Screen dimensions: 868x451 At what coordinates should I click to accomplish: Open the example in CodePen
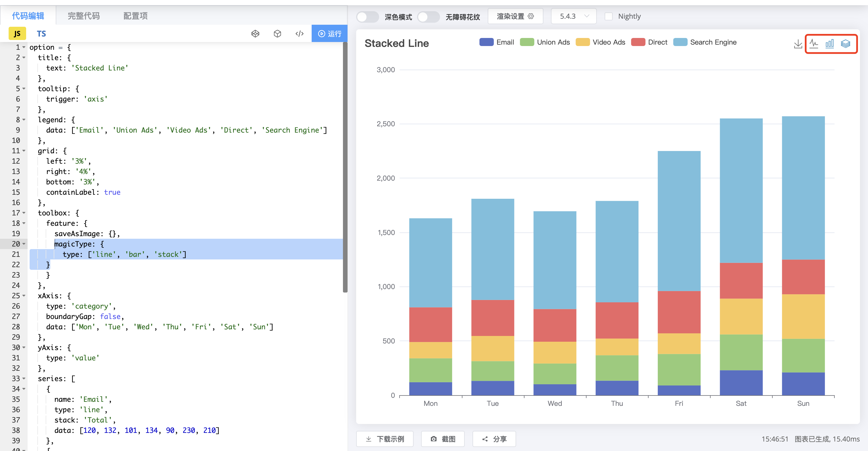pos(255,33)
